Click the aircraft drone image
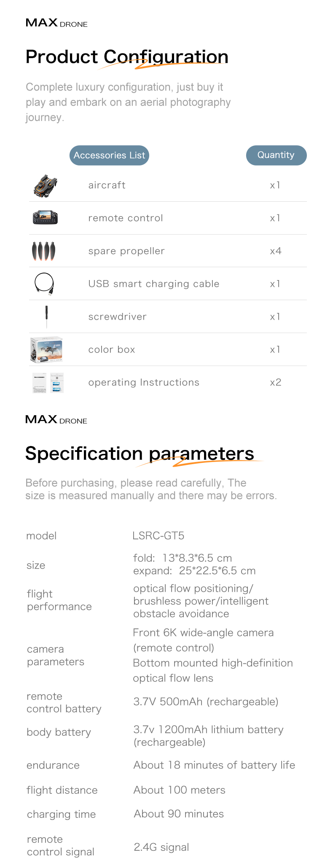Viewport: 333px width, 868px height. [45, 186]
